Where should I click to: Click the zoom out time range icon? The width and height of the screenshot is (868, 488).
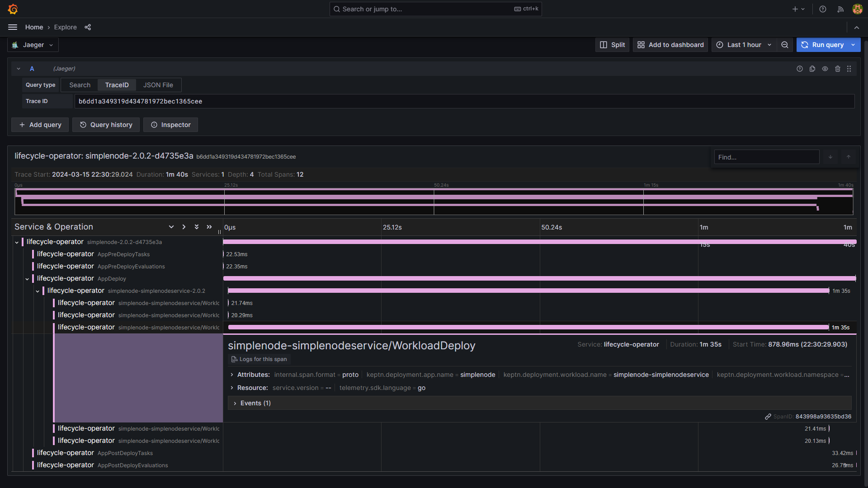[785, 45]
